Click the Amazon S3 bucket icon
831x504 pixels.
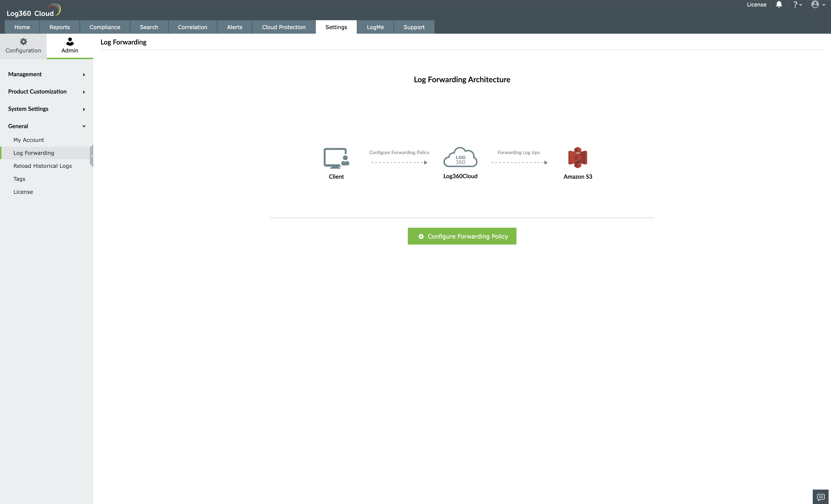[578, 157]
